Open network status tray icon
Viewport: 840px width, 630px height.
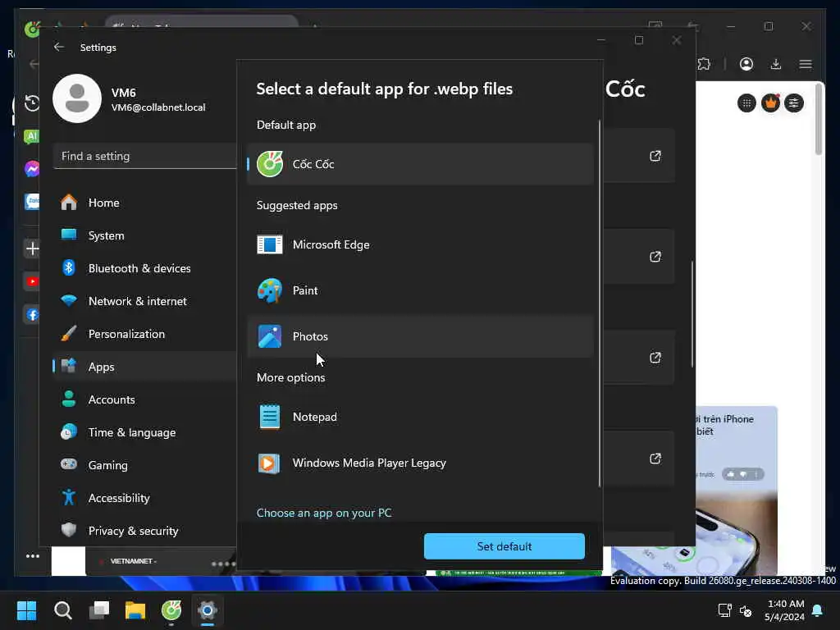click(725, 610)
